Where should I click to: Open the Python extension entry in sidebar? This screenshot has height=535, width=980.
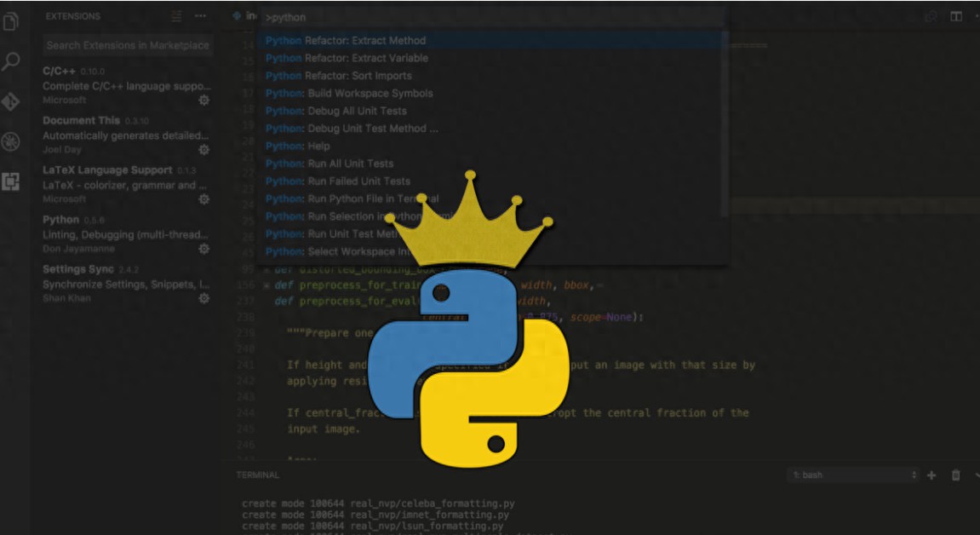pyautogui.click(x=126, y=233)
